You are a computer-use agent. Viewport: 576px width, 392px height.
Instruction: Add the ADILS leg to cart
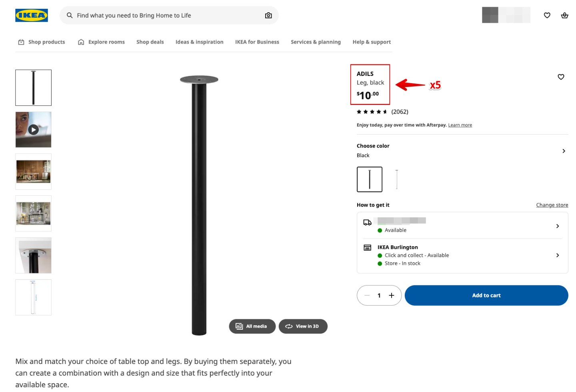(x=486, y=295)
